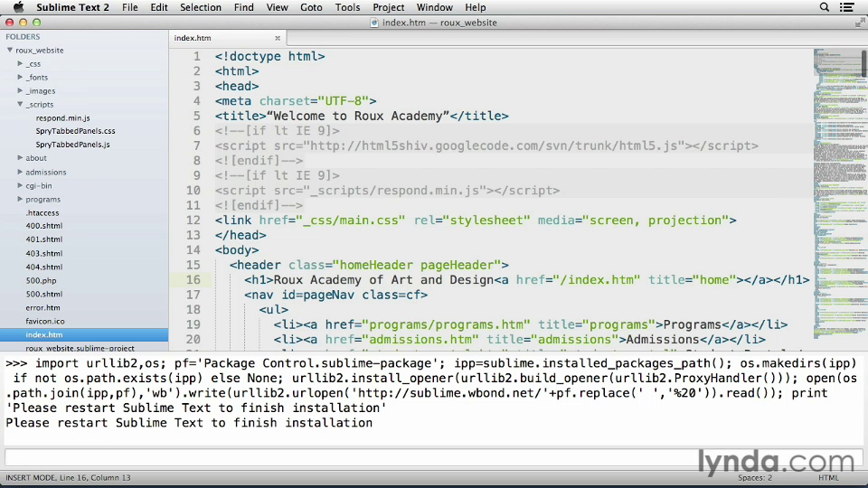Open 400.shtml in sidebar
Screen dimensions: 868x488
pyautogui.click(x=43, y=226)
